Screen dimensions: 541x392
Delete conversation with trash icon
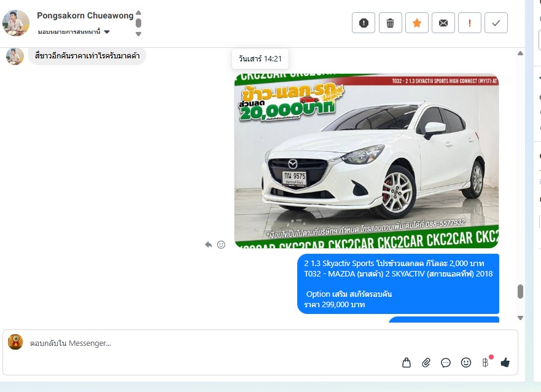coord(390,23)
